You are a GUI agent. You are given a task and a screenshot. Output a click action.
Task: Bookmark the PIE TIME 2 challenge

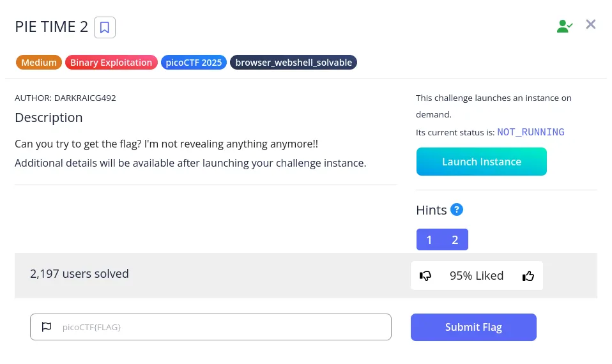pos(105,27)
